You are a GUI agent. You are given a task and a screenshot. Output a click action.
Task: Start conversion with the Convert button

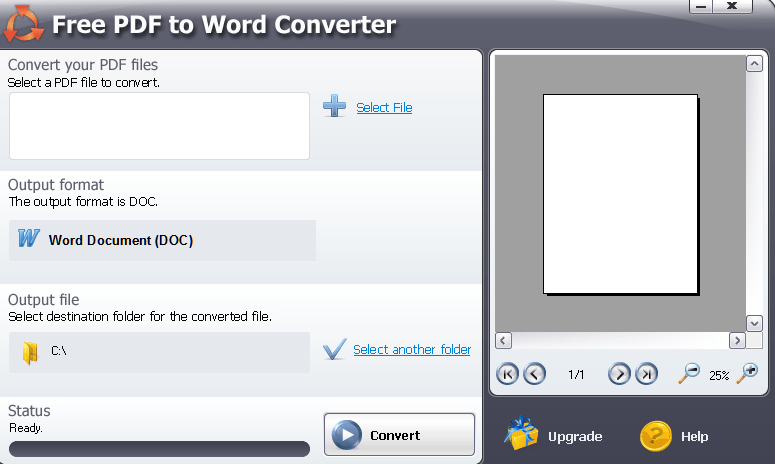pos(399,434)
